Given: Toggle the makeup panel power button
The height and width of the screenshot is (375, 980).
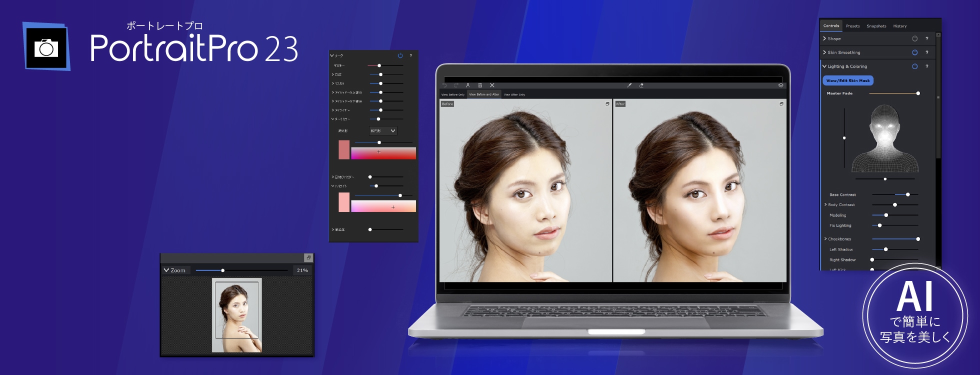Looking at the screenshot, I should point(400,55).
